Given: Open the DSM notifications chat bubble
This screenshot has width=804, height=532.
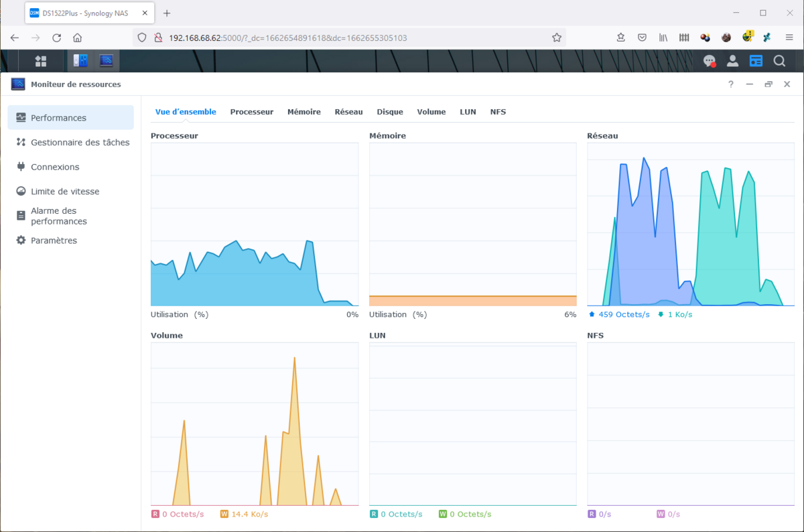Looking at the screenshot, I should click(710, 61).
